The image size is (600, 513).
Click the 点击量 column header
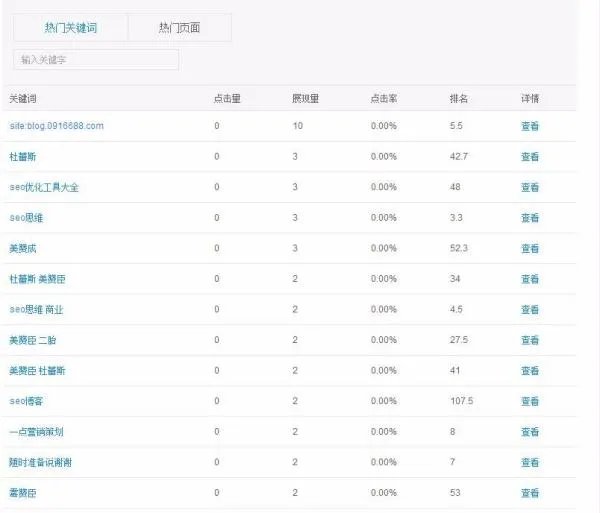pyautogui.click(x=227, y=99)
